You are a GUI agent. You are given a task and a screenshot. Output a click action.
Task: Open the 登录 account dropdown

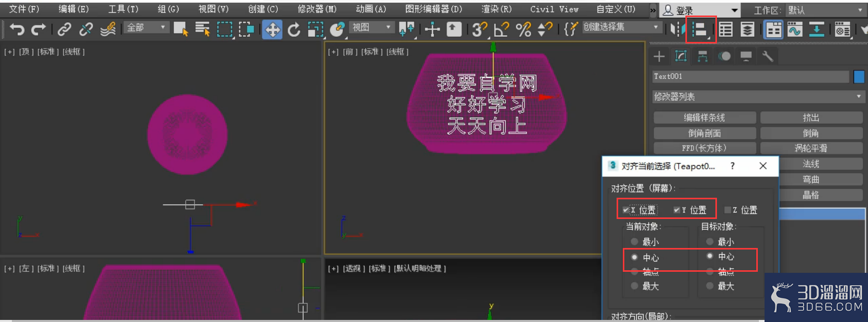coord(701,10)
